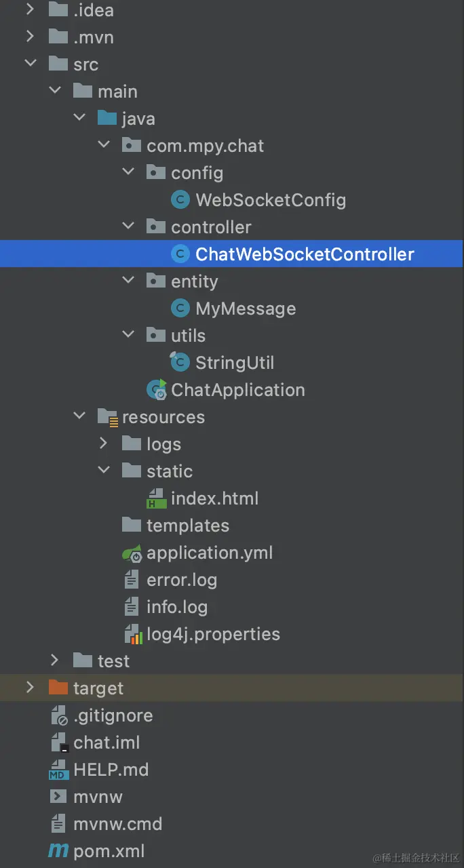Click the application.yml Spring config icon
This screenshot has height=868, width=464.
(x=132, y=553)
